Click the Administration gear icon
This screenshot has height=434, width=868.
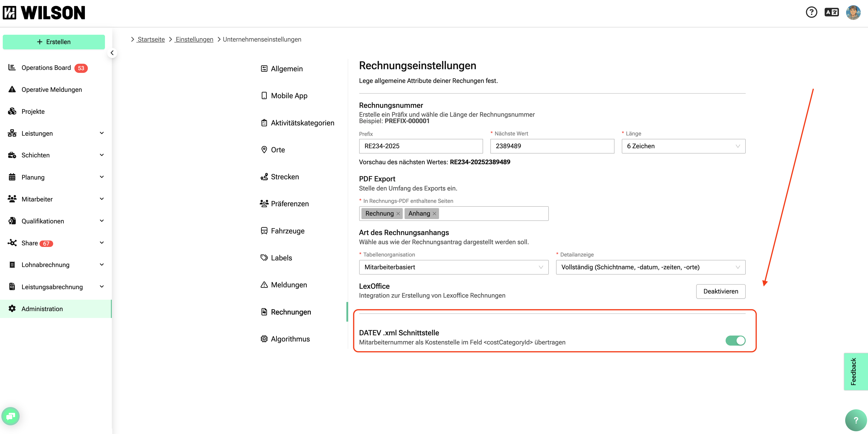coord(12,309)
